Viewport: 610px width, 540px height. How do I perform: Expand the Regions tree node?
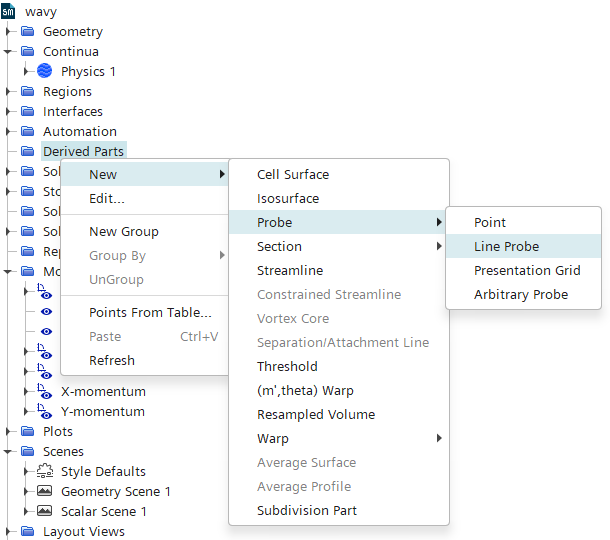pyautogui.click(x=9, y=91)
